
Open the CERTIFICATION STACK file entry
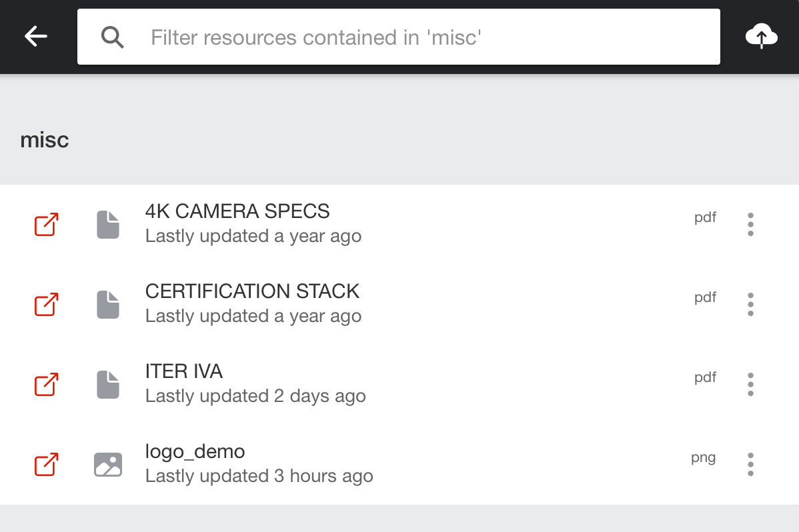(x=252, y=292)
